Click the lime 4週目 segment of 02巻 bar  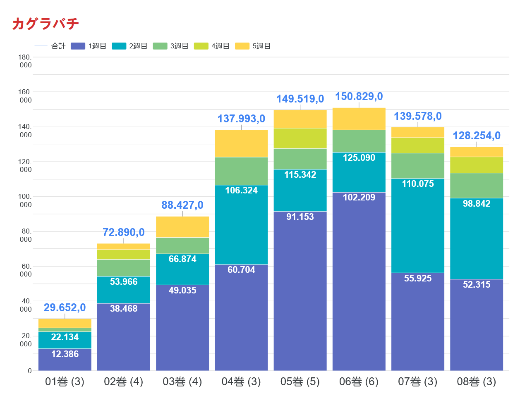tap(124, 255)
